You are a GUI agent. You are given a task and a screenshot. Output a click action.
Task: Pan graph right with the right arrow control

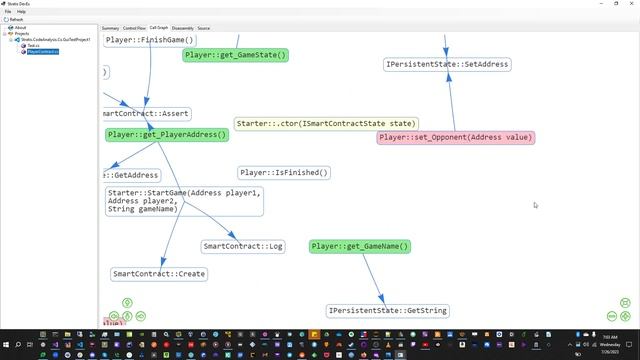click(x=141, y=316)
